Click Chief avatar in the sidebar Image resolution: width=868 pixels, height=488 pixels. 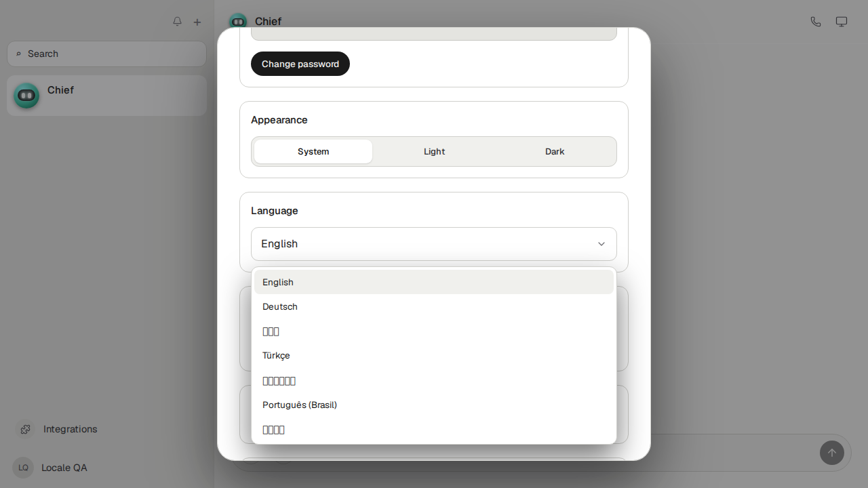pyautogui.click(x=26, y=96)
